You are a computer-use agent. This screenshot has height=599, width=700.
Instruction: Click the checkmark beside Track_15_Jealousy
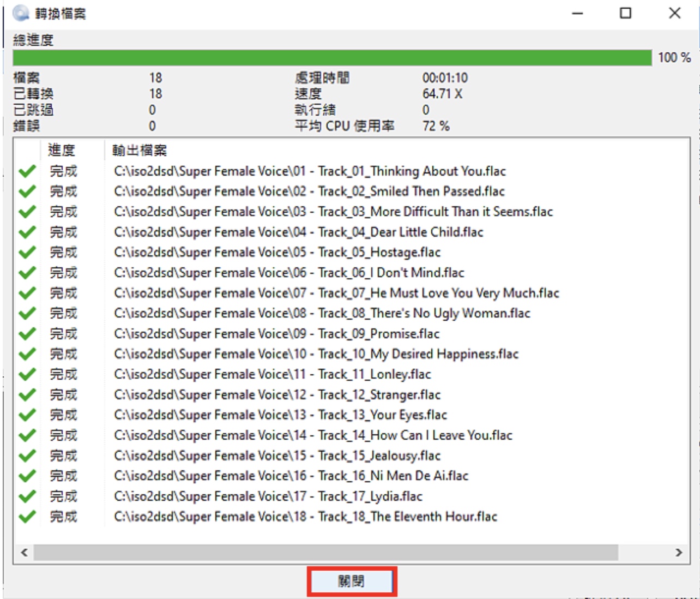pos(27,456)
